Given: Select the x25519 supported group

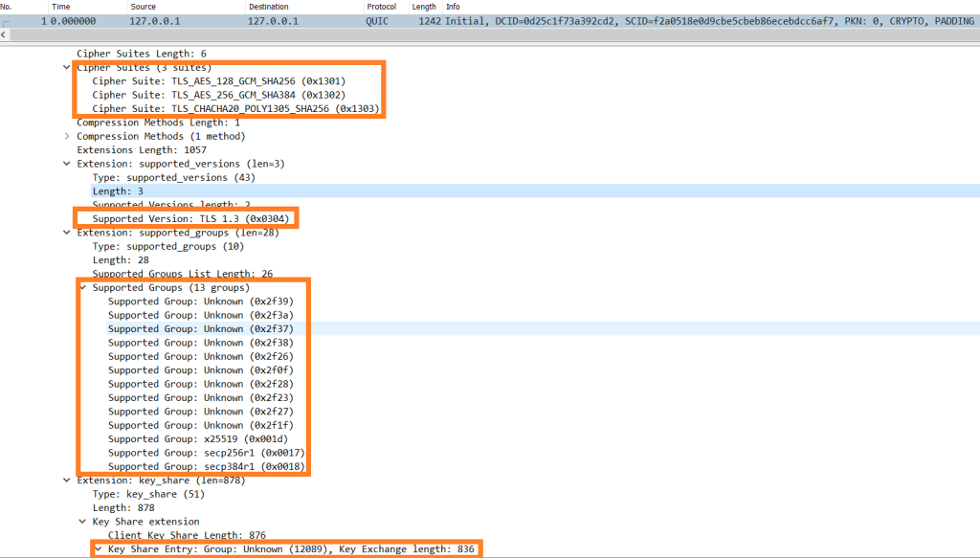Looking at the screenshot, I should 193,438.
